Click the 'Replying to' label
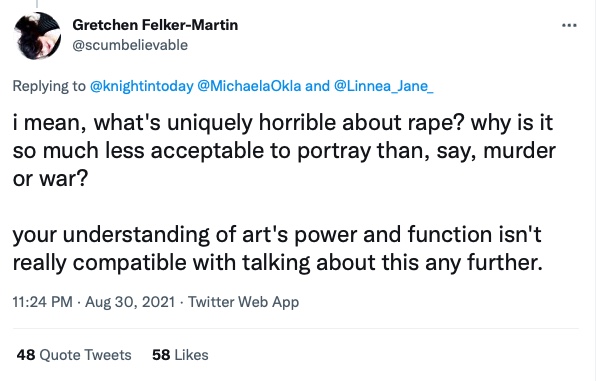 (x=49, y=86)
